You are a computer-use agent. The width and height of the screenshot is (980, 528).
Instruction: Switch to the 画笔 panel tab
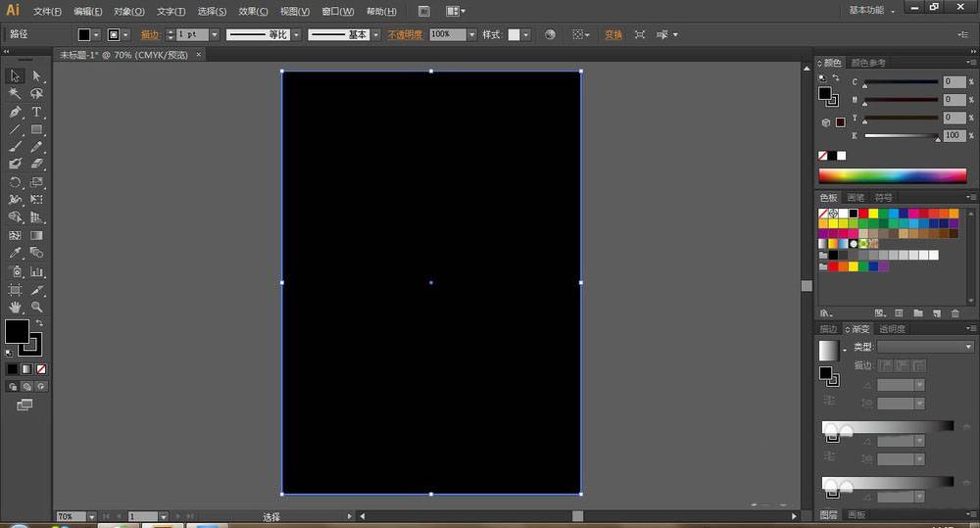(857, 197)
